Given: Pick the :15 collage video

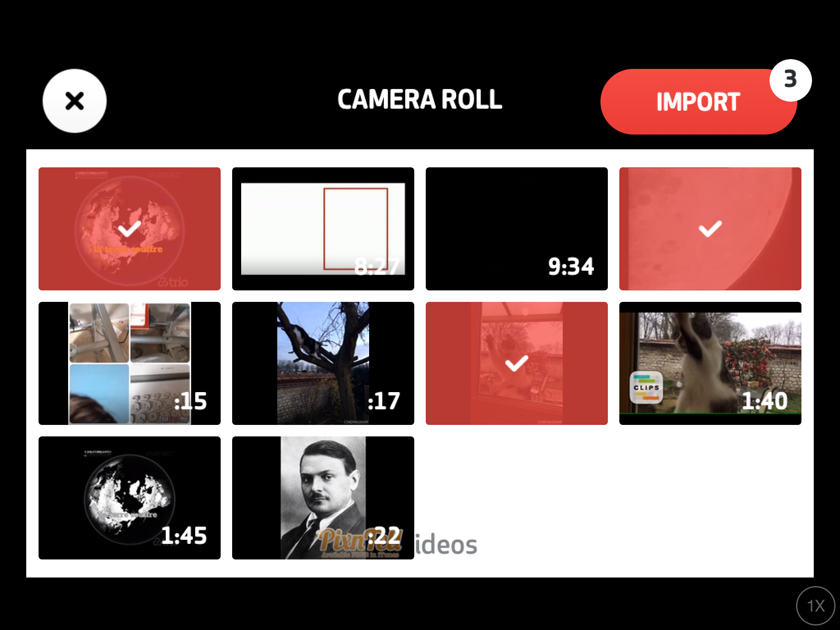Looking at the screenshot, I should pos(130,363).
